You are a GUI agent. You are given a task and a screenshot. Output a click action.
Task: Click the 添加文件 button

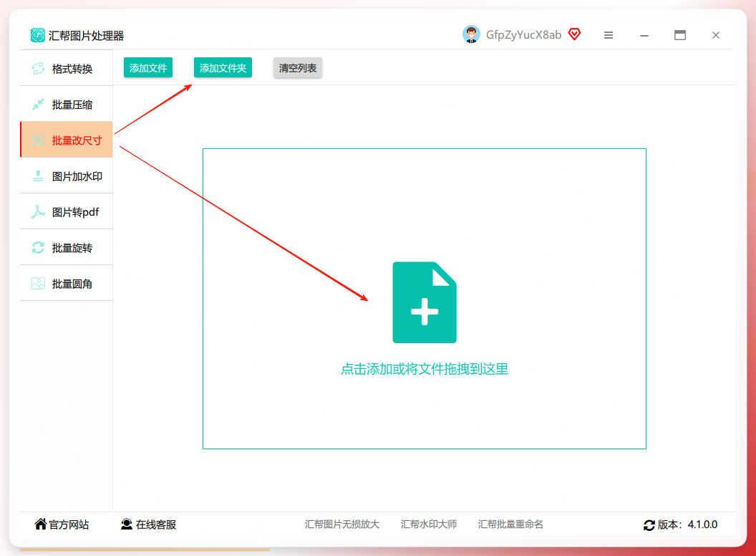(148, 68)
